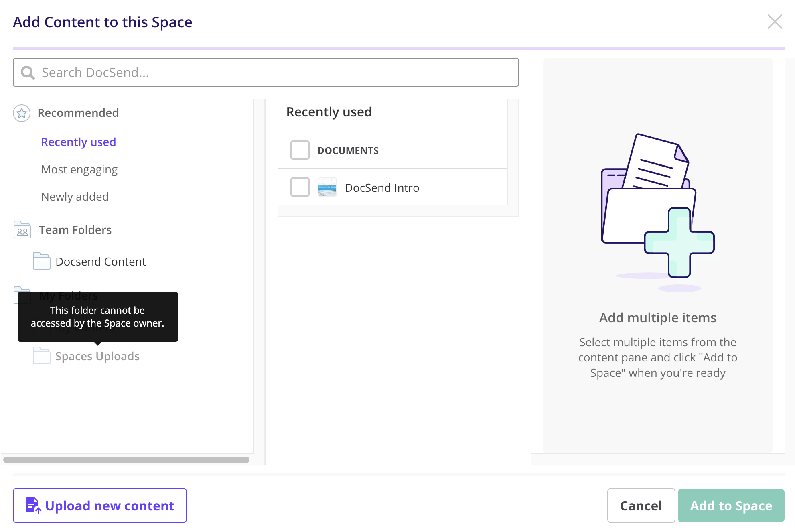Click the sidebar horizontal scrollbar
This screenshot has height=532, width=795.
(126, 460)
